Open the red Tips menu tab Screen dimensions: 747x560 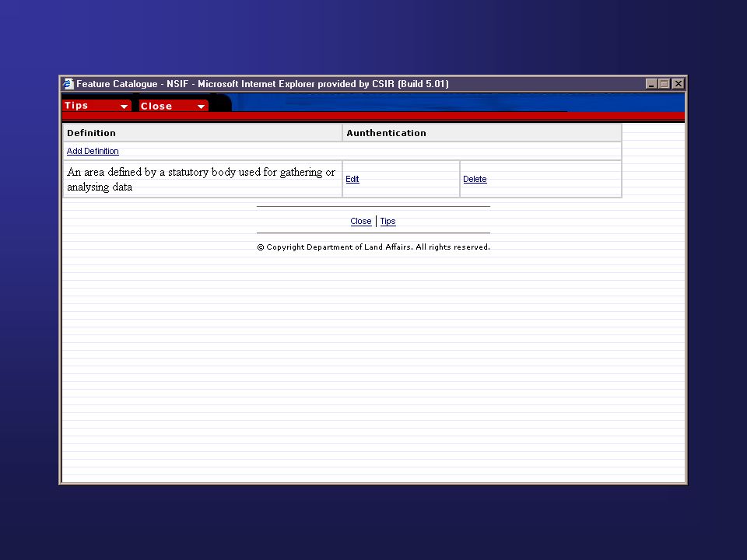pos(96,106)
